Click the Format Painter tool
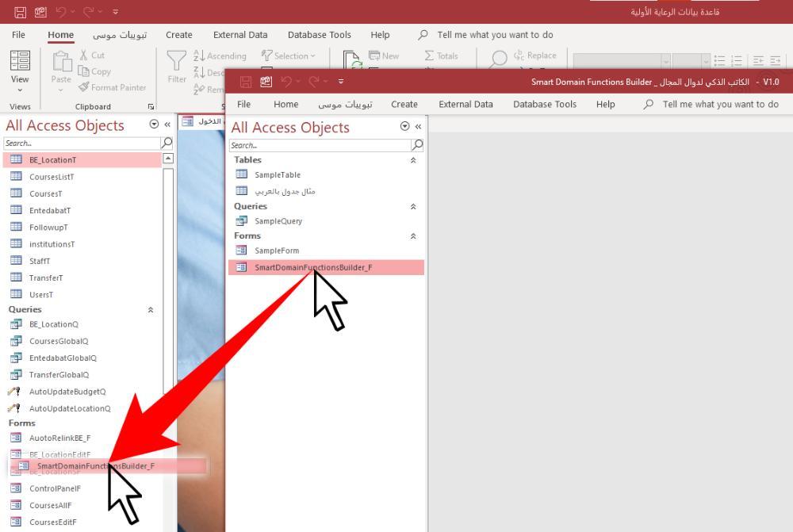 pyautogui.click(x=113, y=87)
